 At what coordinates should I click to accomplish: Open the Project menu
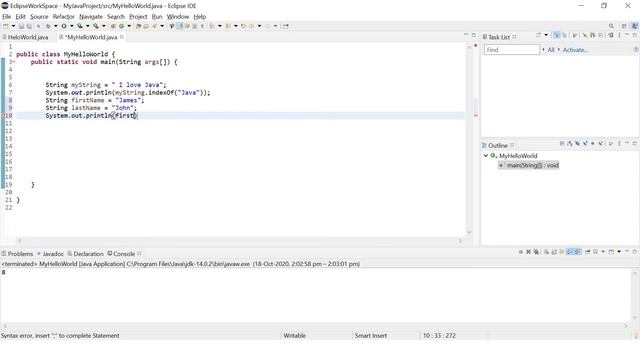138,17
